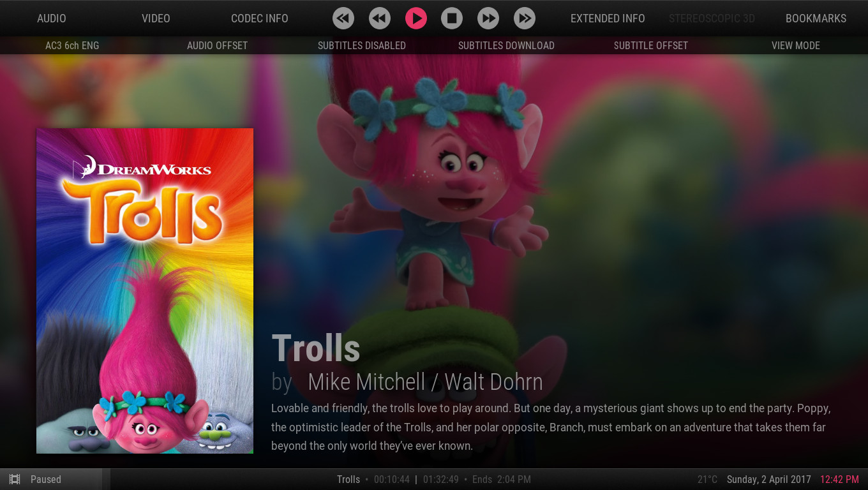Adjust the AUDIO OFFSET setting
The width and height of the screenshot is (868, 490).
[217, 45]
